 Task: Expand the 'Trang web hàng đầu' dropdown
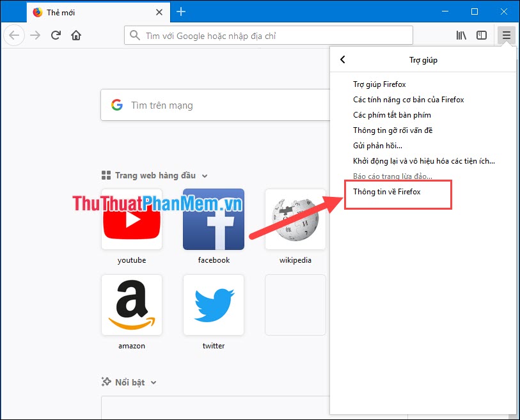(204, 175)
